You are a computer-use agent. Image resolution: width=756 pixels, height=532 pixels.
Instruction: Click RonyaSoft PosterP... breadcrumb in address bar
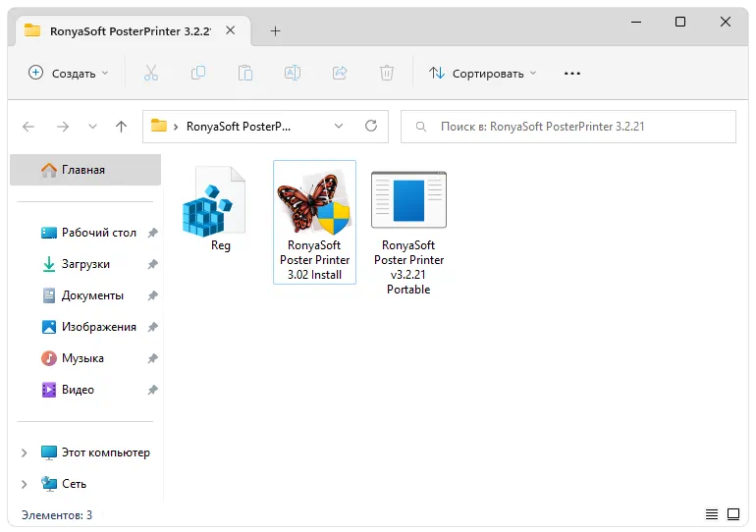[x=239, y=127]
